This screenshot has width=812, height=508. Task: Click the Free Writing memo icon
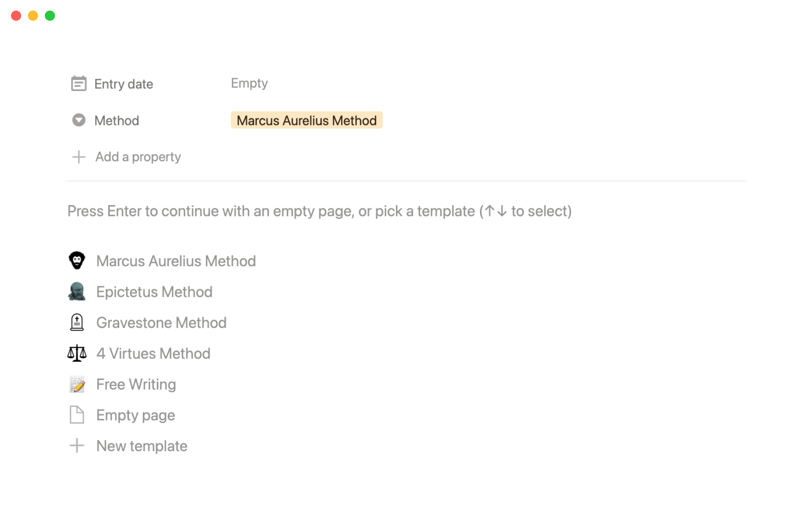pyautogui.click(x=77, y=384)
